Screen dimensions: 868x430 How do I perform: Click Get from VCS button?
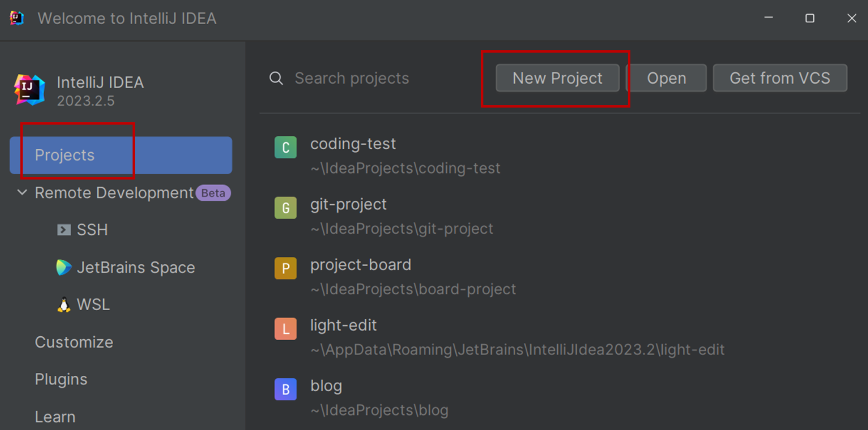[x=779, y=79]
